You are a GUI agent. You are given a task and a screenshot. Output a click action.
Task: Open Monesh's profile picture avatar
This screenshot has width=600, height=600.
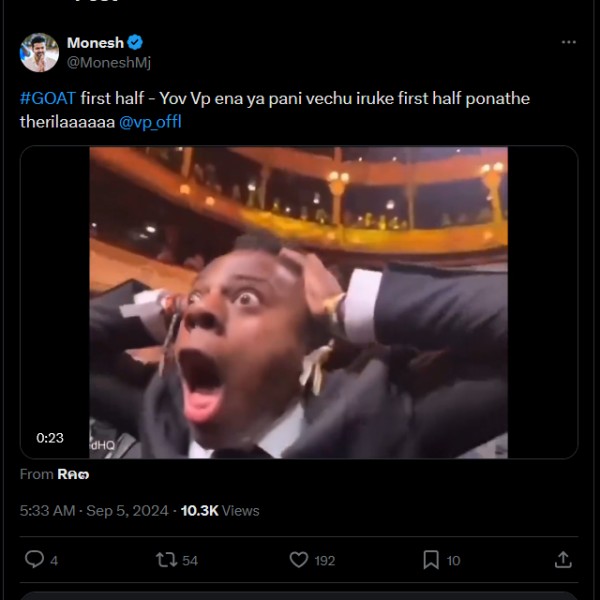click(39, 52)
